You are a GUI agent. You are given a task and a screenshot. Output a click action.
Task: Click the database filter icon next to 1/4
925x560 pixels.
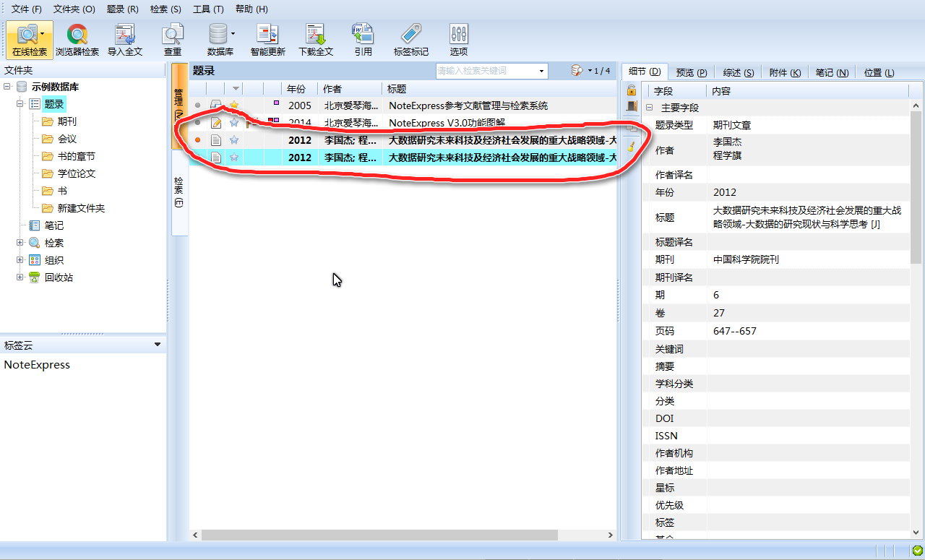577,70
